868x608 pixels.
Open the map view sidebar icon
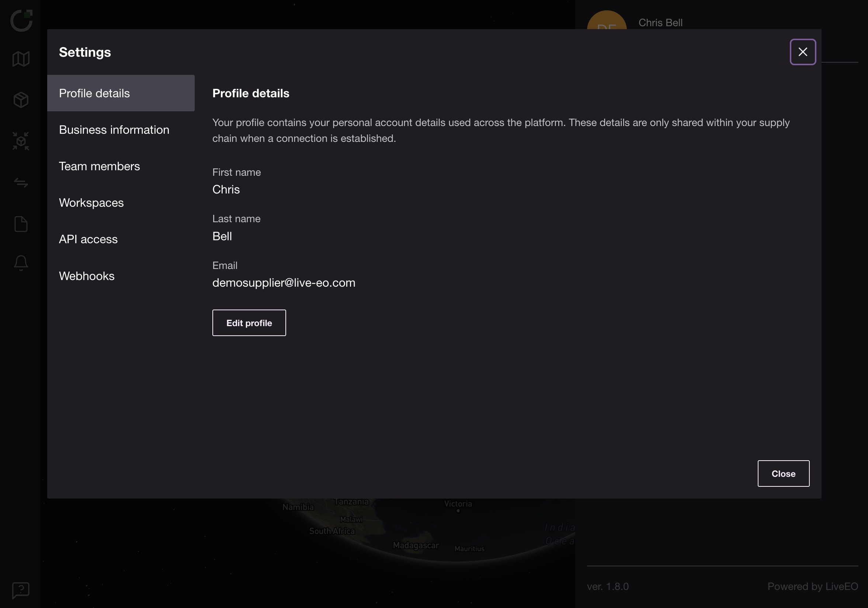tap(21, 59)
